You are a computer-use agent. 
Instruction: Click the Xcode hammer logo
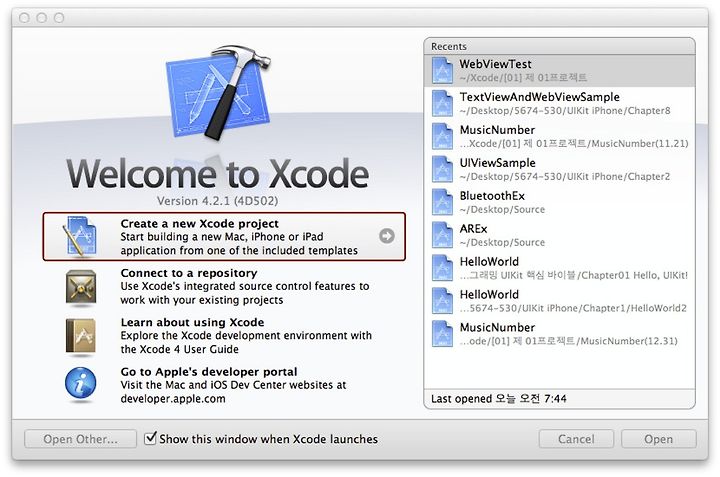tap(219, 92)
